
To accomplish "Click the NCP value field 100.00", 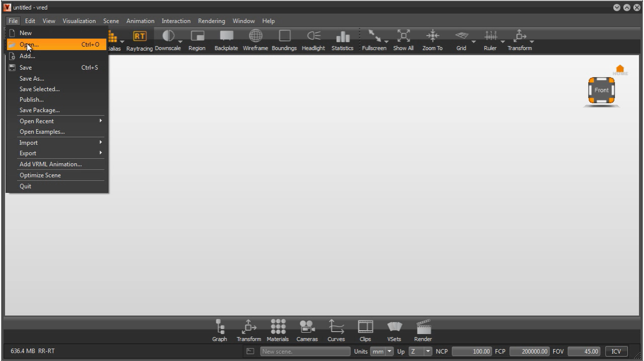I will [472, 352].
